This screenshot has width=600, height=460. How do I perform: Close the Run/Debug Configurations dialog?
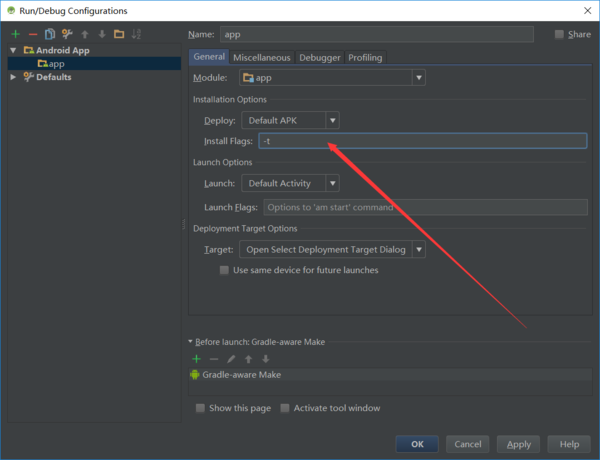pos(588,11)
